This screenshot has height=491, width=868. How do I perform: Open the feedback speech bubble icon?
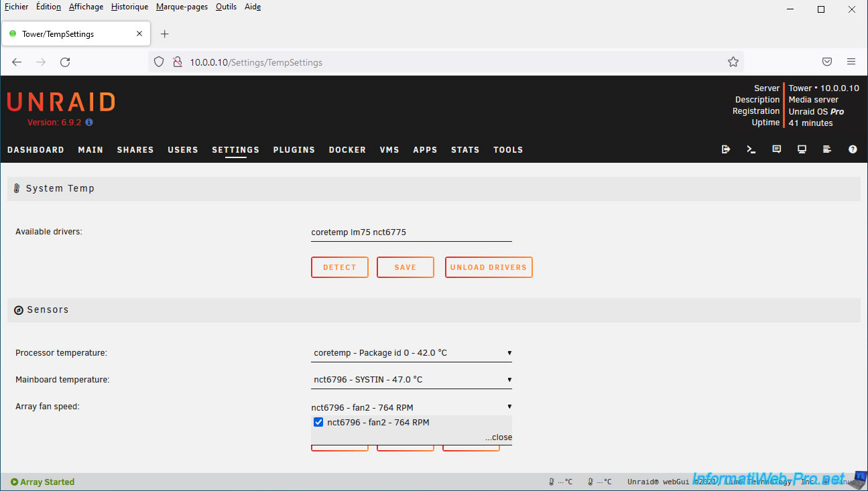(777, 149)
